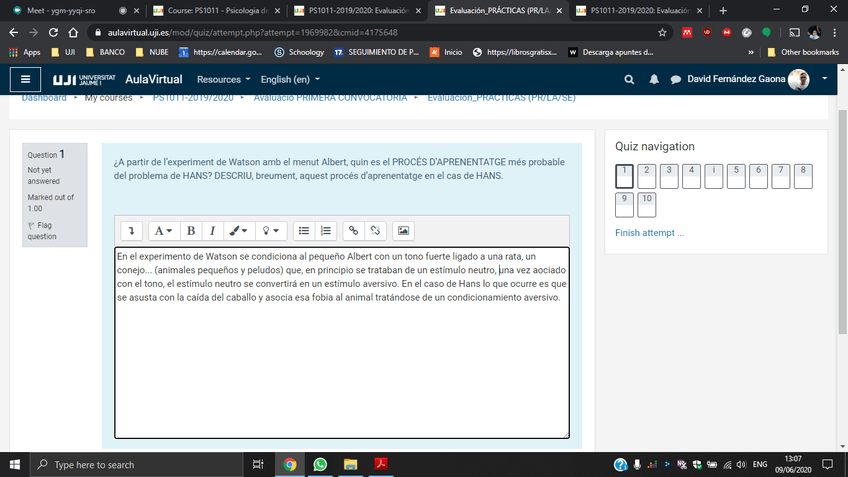Open Adobe Acrobat from the taskbar
Screen dimensions: 848x477
pyautogui.click(x=381, y=465)
